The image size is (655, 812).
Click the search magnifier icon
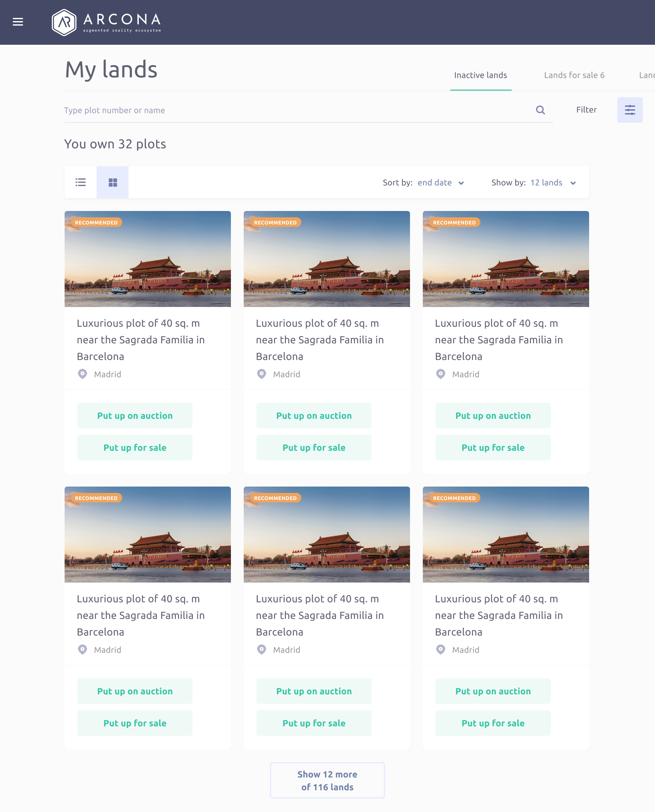(x=540, y=110)
